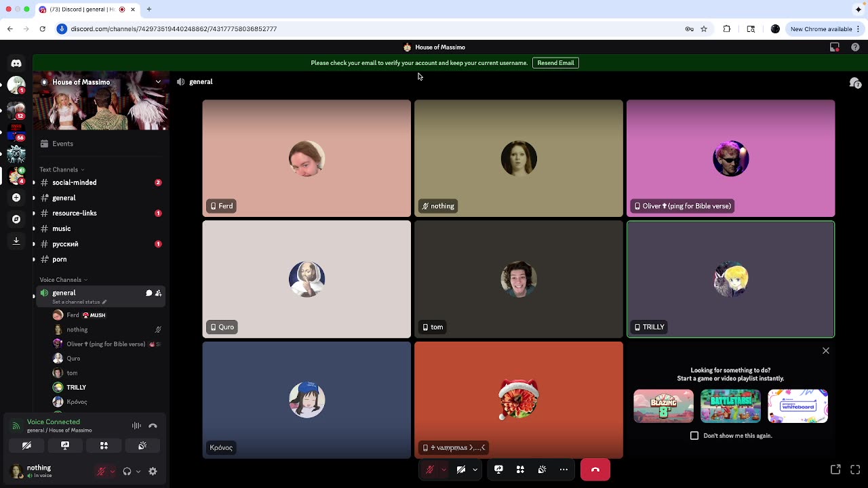Viewport: 868px width, 488px height.
Task: Open chat for the general voice channel
Action: tap(149, 293)
